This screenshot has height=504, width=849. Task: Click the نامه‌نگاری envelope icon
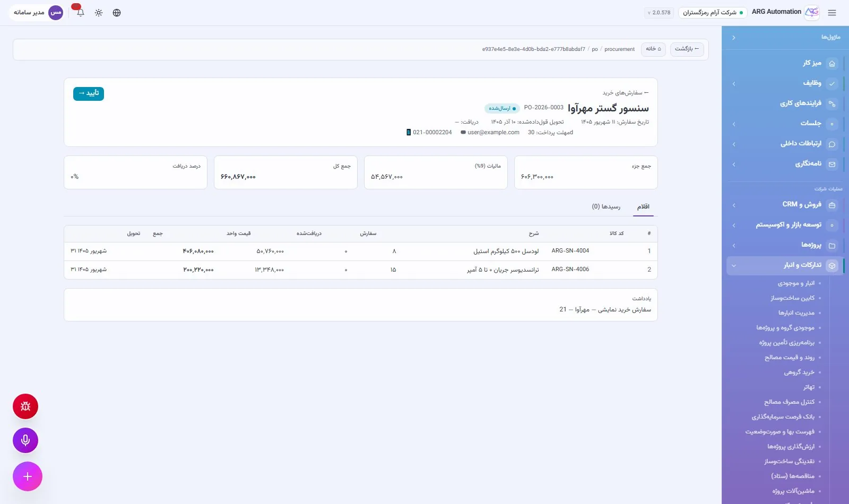[832, 164]
